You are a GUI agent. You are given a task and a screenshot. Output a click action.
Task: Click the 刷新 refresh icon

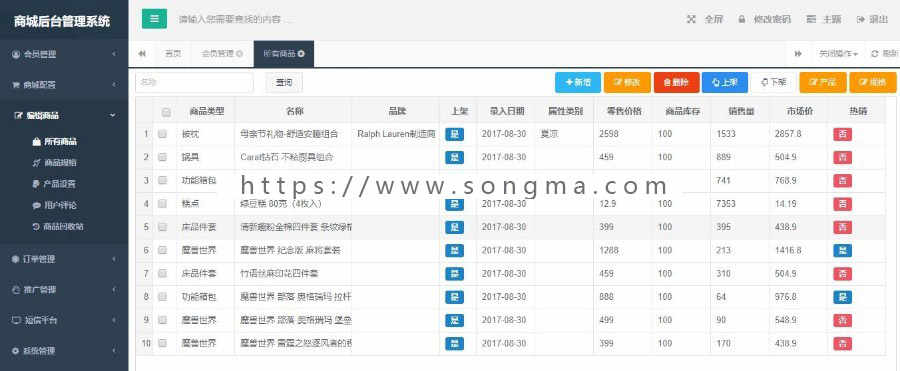point(875,53)
